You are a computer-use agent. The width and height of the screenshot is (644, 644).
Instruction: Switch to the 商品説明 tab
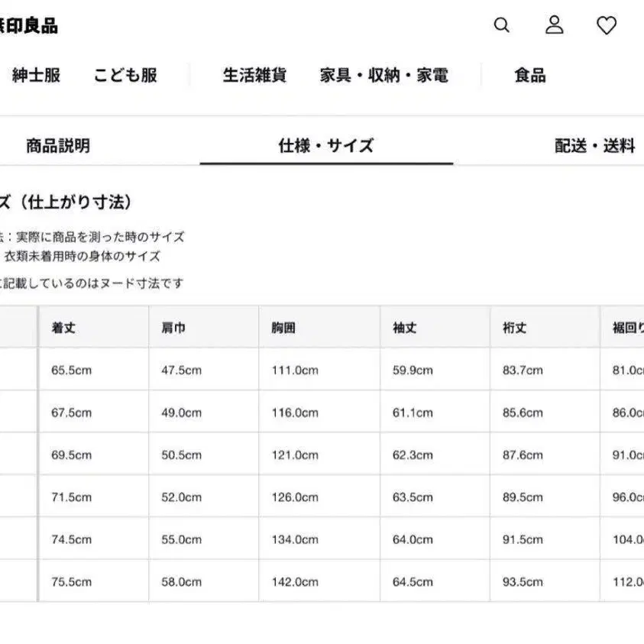pyautogui.click(x=58, y=145)
